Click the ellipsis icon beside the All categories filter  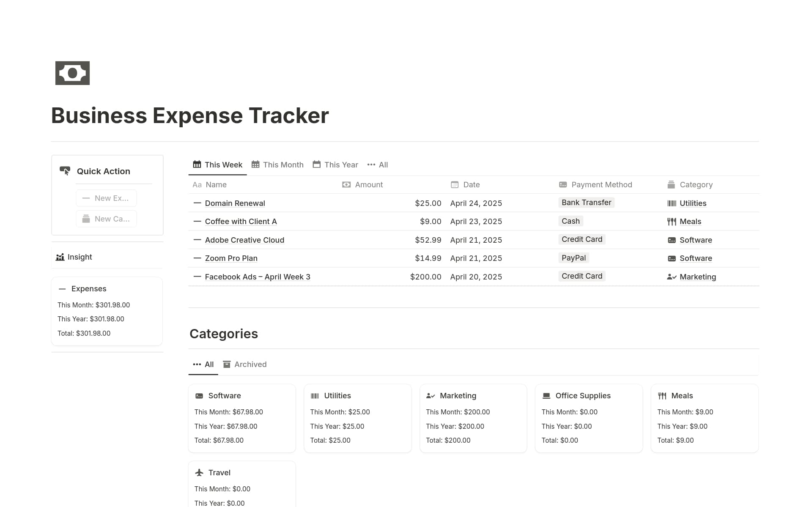[197, 364]
